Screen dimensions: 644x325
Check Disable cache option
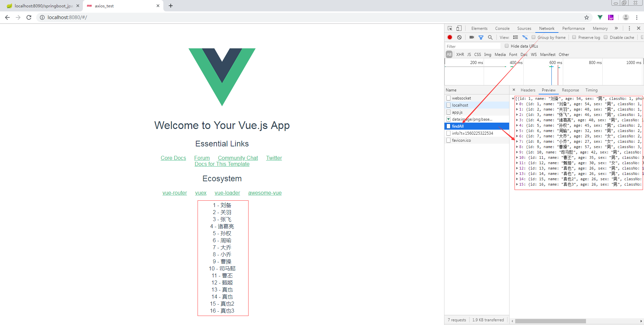pos(605,37)
